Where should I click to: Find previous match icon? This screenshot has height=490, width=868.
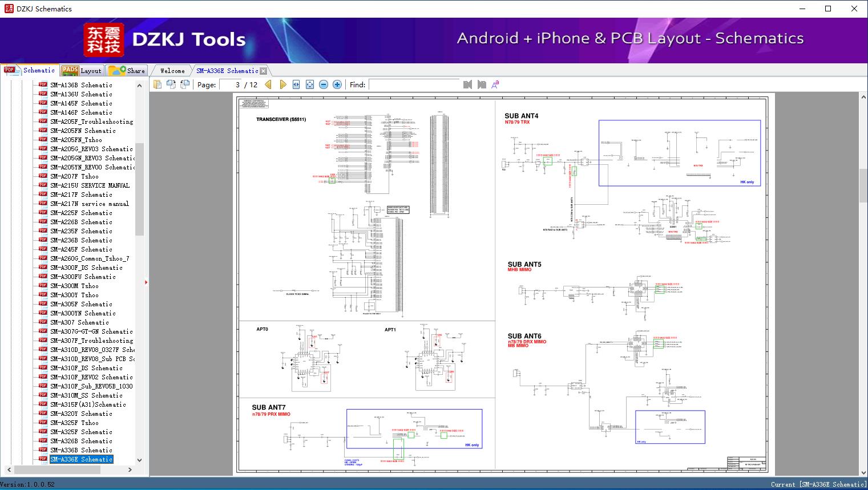[468, 84]
